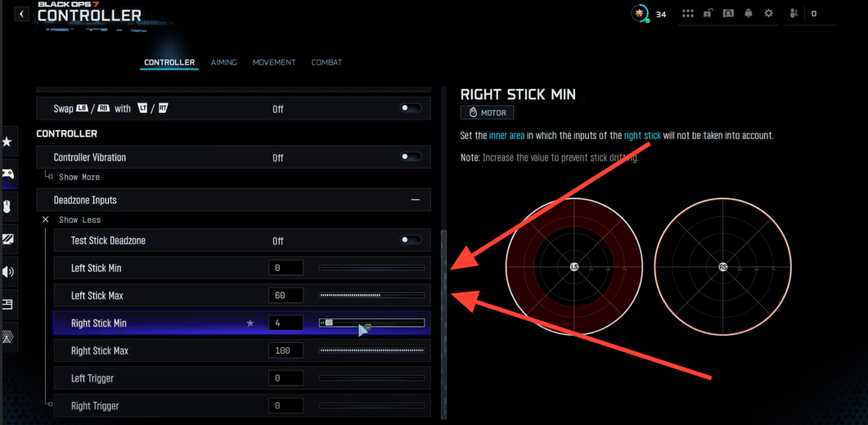Click the RIGHT STICK MIN heading
Image resolution: width=868 pixels, height=425 pixels.
tap(518, 94)
